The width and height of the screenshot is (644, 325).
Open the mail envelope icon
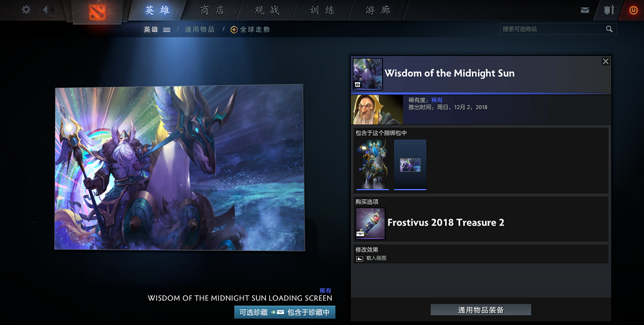[x=585, y=10]
